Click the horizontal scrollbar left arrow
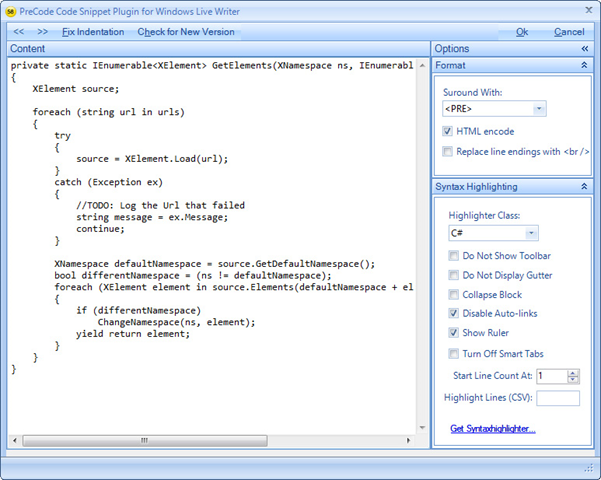 pyautogui.click(x=15, y=440)
